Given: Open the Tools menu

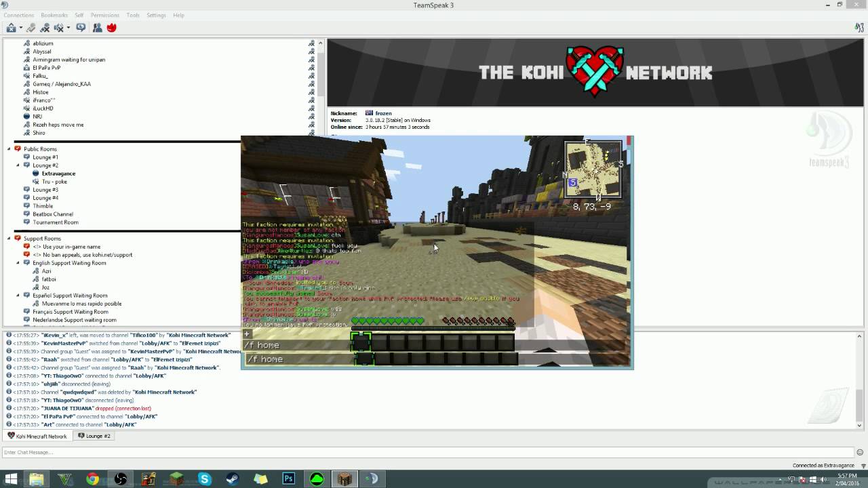Looking at the screenshot, I should click(x=133, y=15).
